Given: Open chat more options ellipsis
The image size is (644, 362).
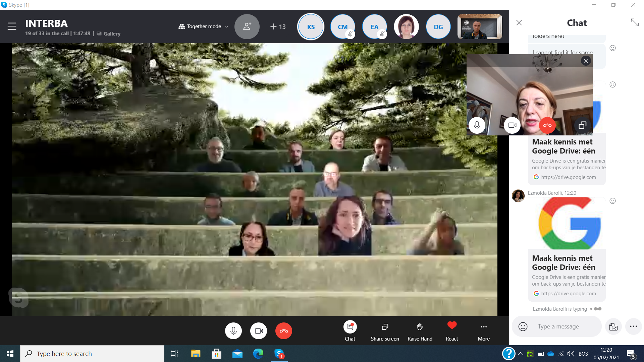Looking at the screenshot, I should 633,326.
